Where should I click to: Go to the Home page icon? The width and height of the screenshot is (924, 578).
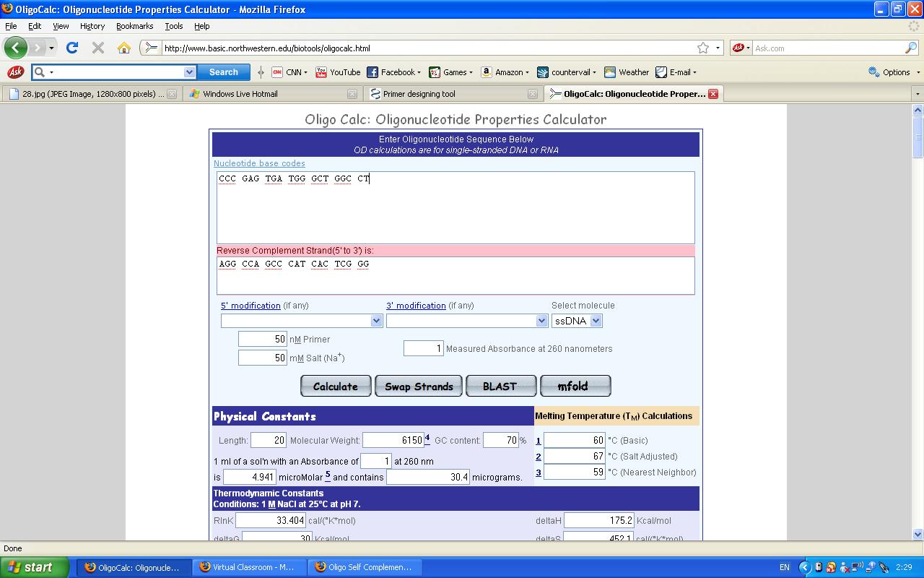pyautogui.click(x=124, y=48)
